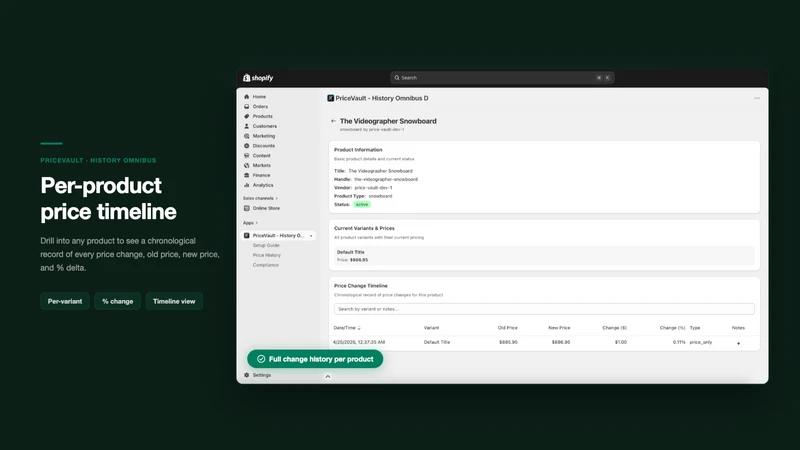Pin the PriceVault app in sidebar
The height and width of the screenshot is (450, 800).
pyautogui.click(x=311, y=236)
